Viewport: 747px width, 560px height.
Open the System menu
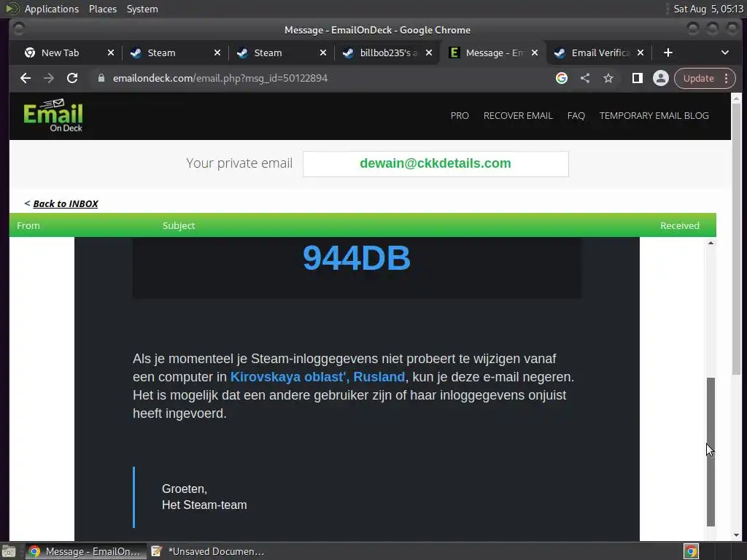click(x=142, y=9)
